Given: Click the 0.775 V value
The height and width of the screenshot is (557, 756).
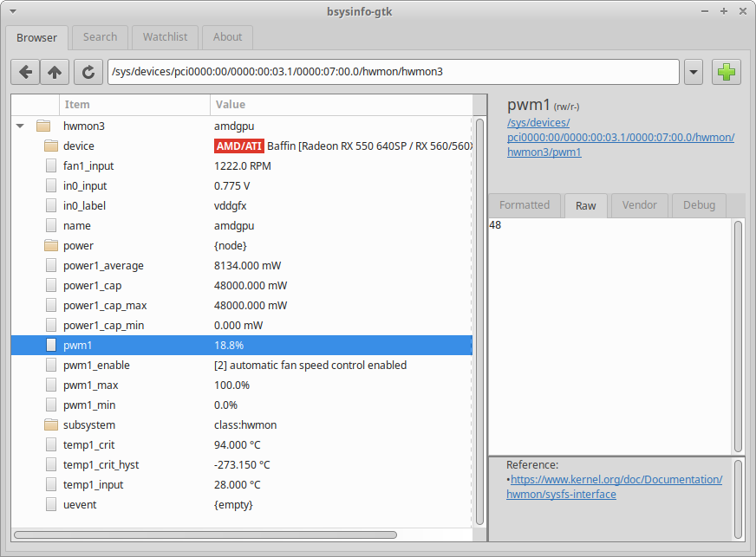Looking at the screenshot, I should 231,186.
